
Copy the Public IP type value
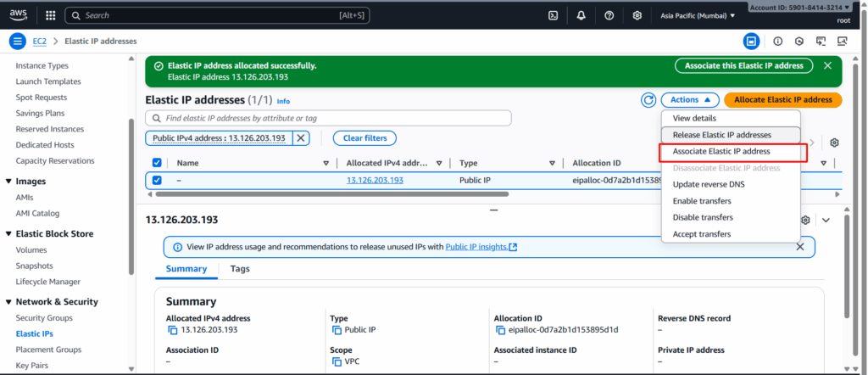pos(337,330)
